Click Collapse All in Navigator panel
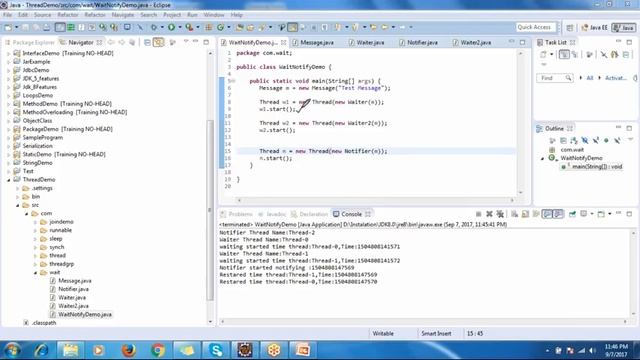The image size is (640, 360). 147,42
